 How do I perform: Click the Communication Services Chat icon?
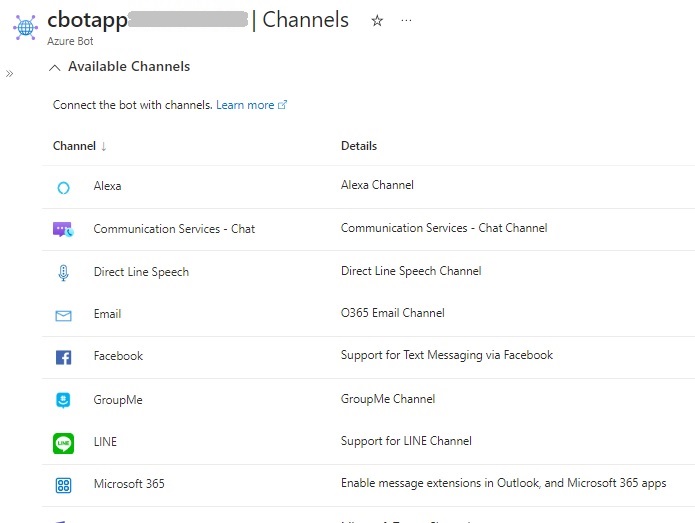point(63,229)
